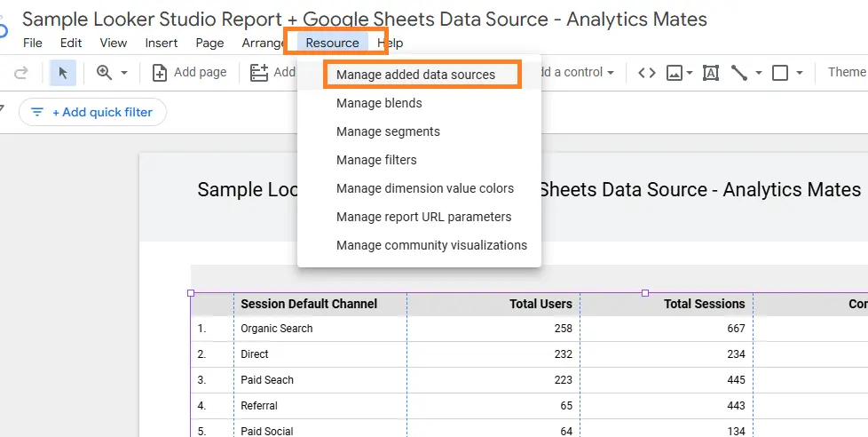Open the shape dropdown arrow
Screen dimensions: 868x437
pos(800,73)
